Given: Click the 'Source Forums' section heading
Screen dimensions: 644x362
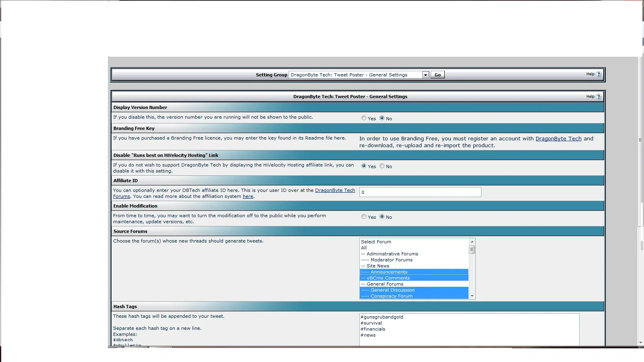Looking at the screenshot, I should click(x=130, y=231).
